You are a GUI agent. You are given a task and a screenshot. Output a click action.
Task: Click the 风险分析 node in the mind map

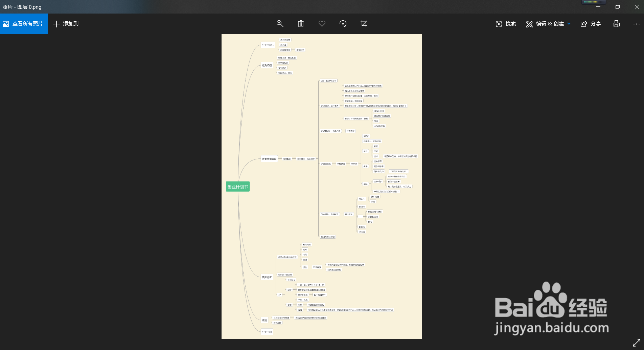267,277
